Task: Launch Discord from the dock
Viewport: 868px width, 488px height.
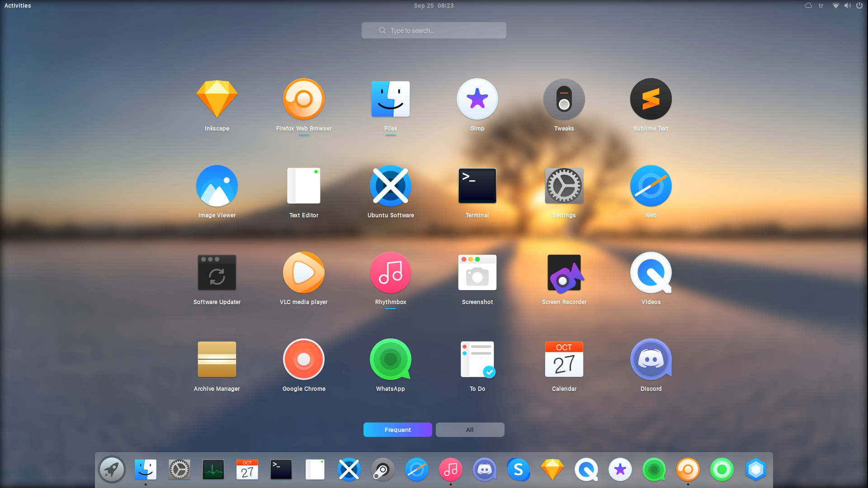Action: (x=485, y=470)
